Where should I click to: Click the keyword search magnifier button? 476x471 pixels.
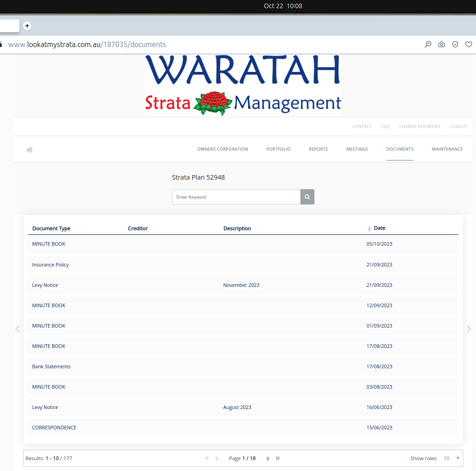pyautogui.click(x=307, y=197)
